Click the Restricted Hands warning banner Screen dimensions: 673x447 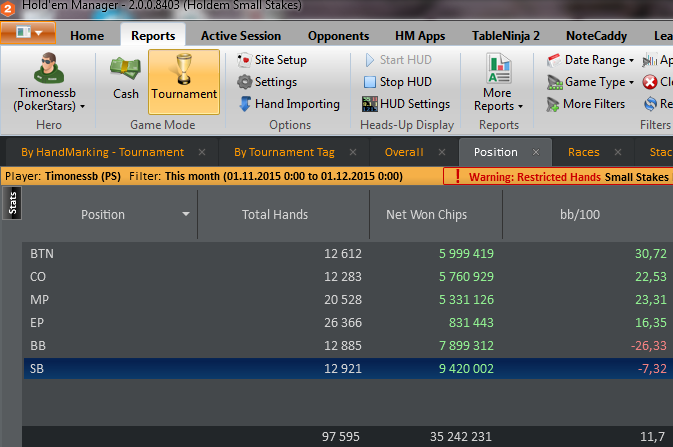(x=558, y=176)
